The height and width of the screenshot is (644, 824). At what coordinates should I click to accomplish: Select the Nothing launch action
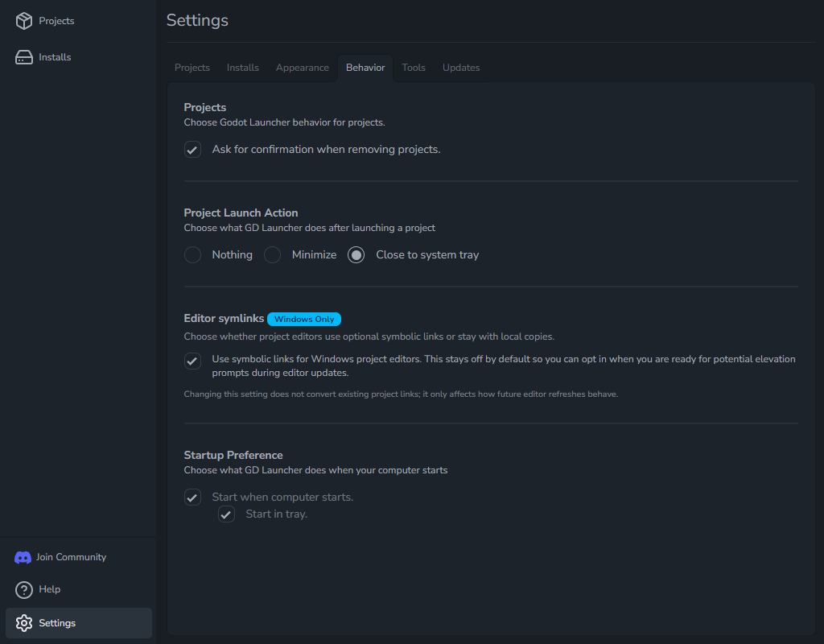click(192, 255)
